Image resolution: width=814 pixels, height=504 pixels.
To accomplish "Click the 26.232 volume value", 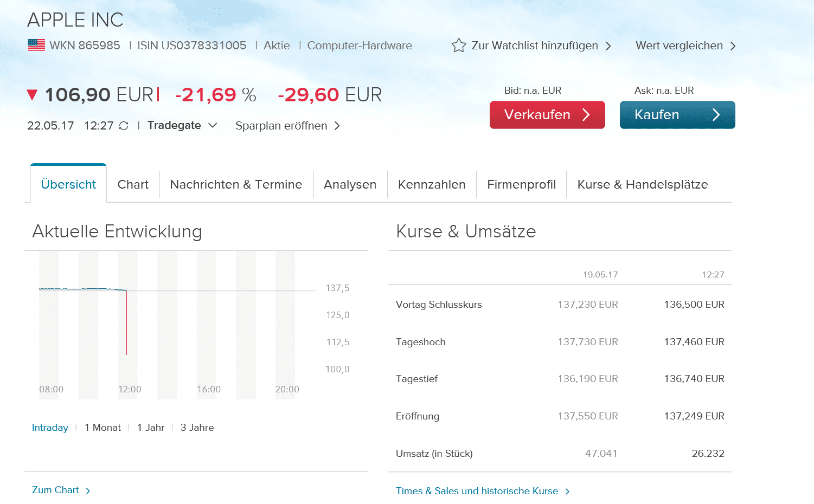I will tap(708, 454).
